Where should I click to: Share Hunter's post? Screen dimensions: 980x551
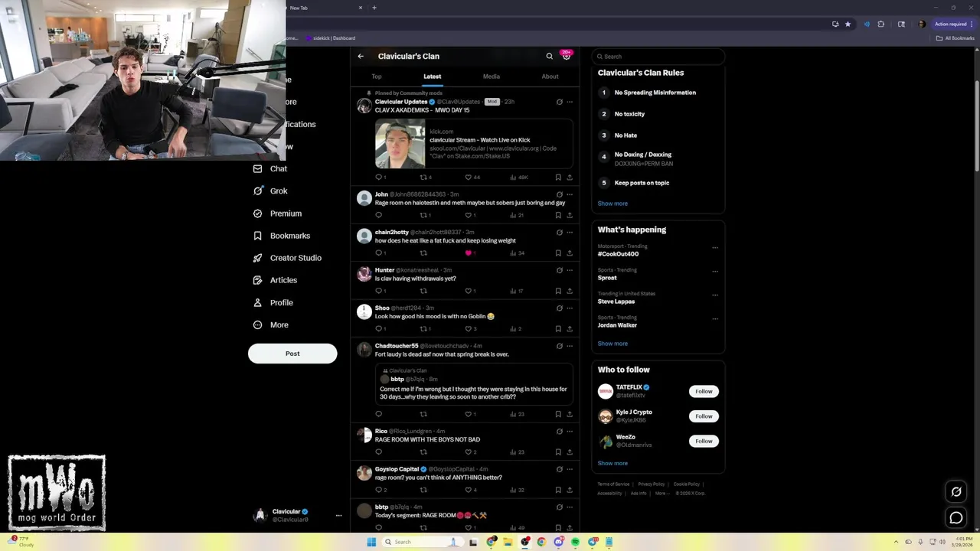569,291
